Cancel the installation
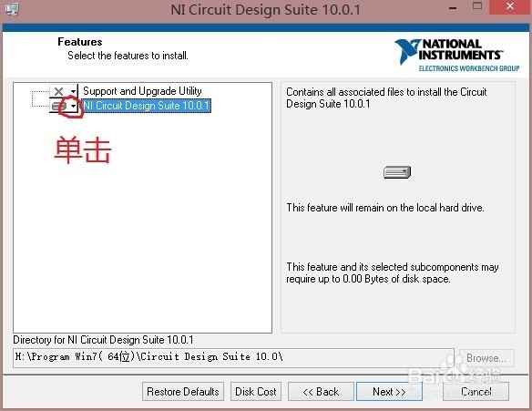 (476, 392)
